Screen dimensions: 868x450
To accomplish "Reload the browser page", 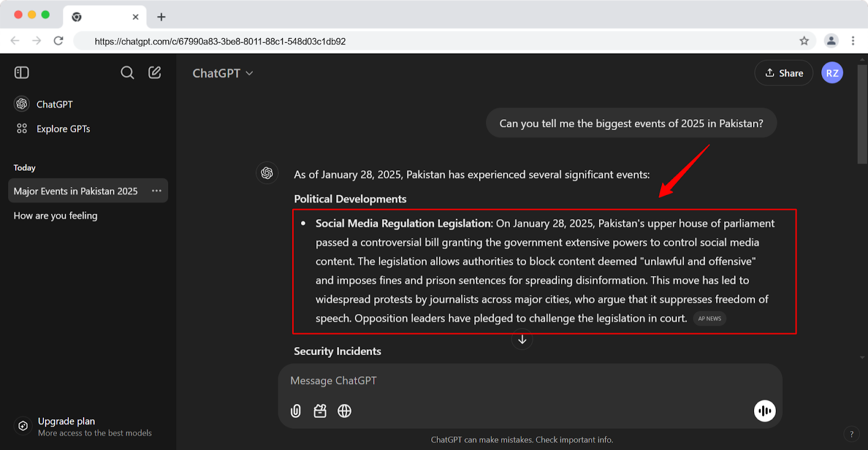I will click(x=59, y=41).
